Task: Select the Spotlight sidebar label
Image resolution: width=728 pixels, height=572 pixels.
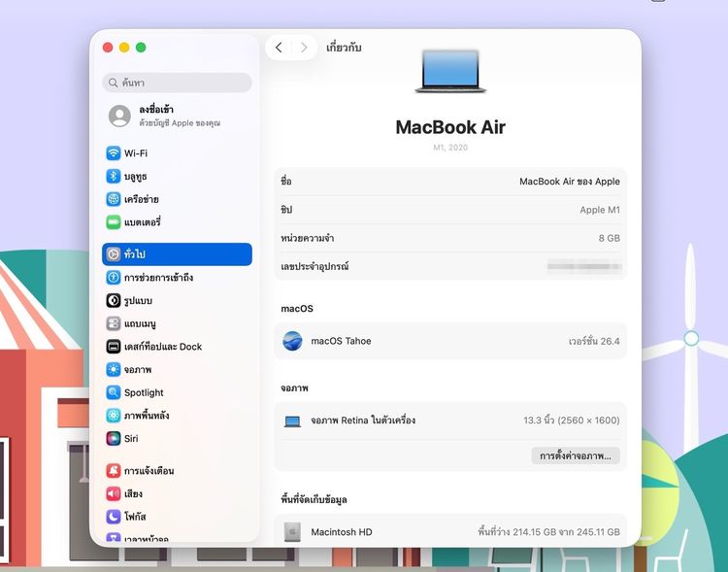Action: [x=144, y=392]
